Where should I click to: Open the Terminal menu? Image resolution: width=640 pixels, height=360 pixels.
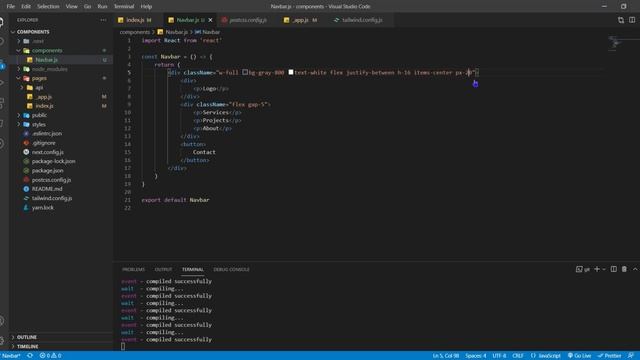tap(124, 7)
